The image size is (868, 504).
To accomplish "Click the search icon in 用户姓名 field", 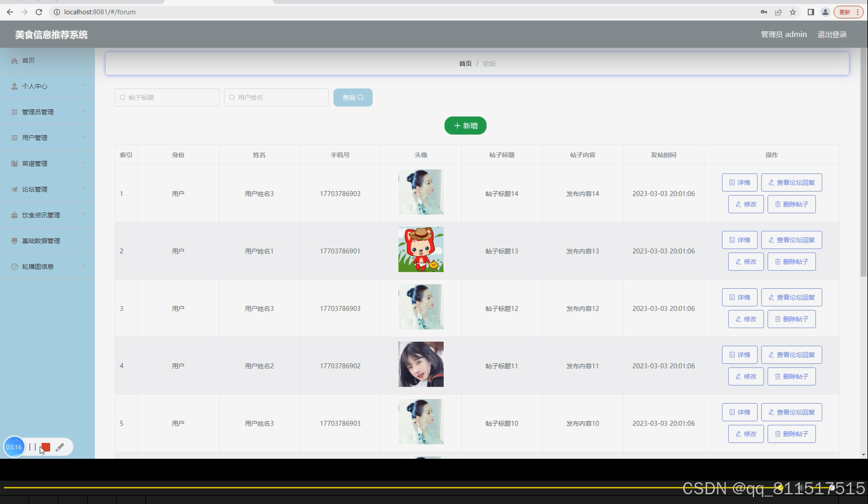I will click(x=232, y=98).
